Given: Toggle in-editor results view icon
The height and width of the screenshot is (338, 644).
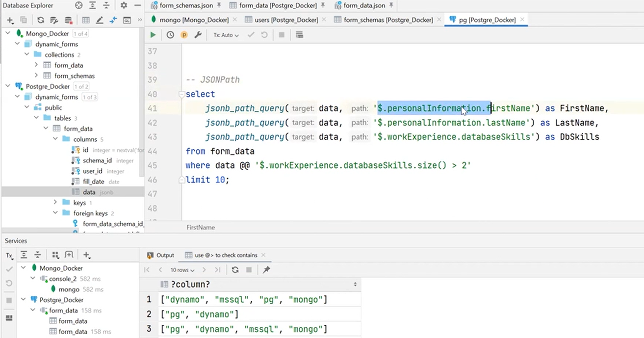Looking at the screenshot, I should pyautogui.click(x=299, y=35).
